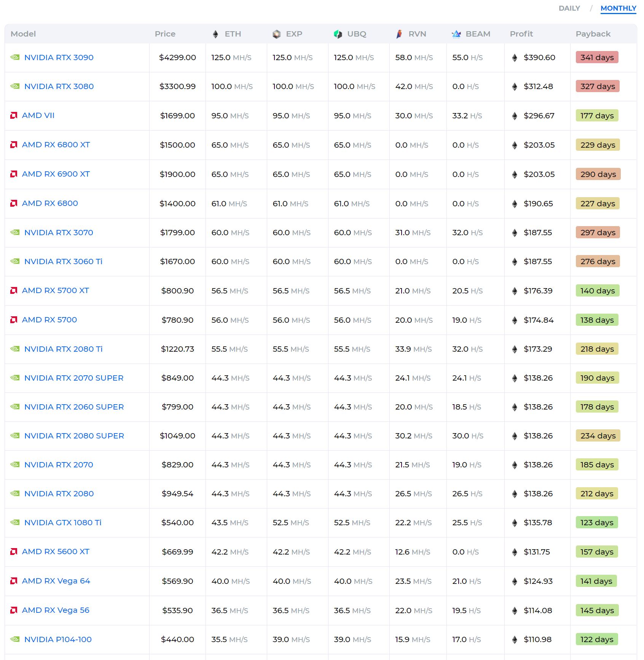Click the AMD logo beside RX 6800 XT
The image size is (644, 660).
click(14, 145)
